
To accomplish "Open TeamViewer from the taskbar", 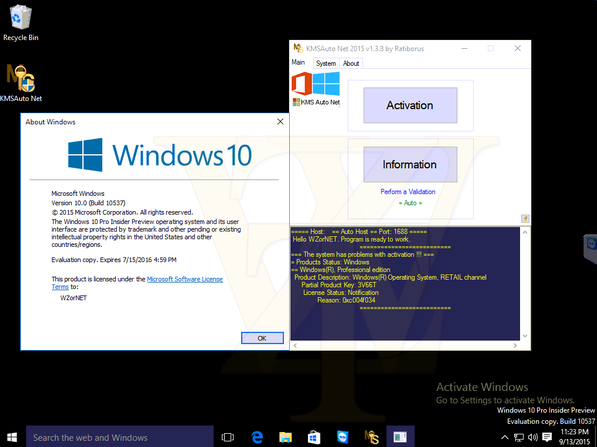I will click(x=343, y=437).
